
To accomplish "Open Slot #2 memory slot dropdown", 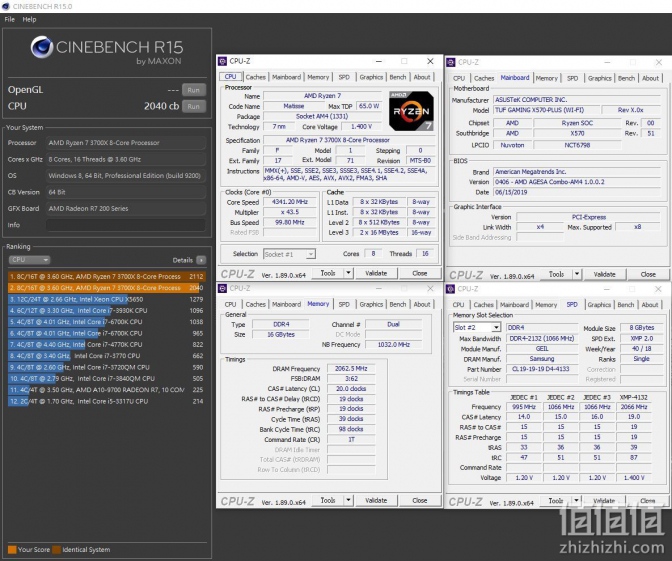I will pyautogui.click(x=477, y=327).
